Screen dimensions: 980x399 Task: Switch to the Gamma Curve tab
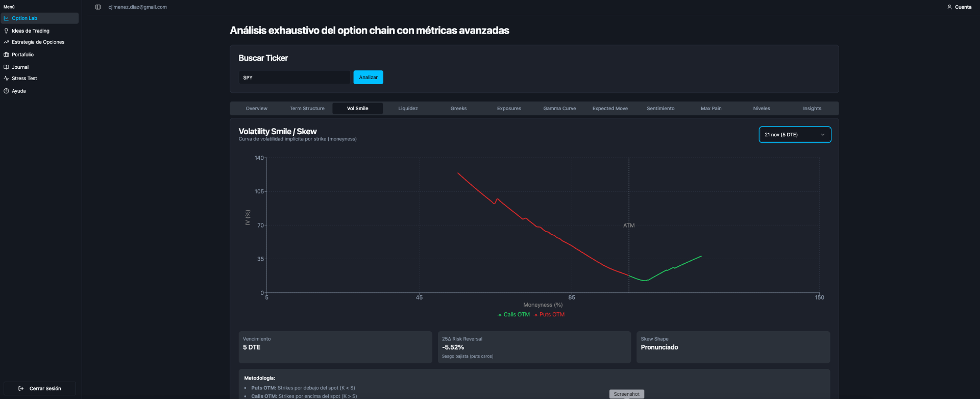(x=559, y=109)
